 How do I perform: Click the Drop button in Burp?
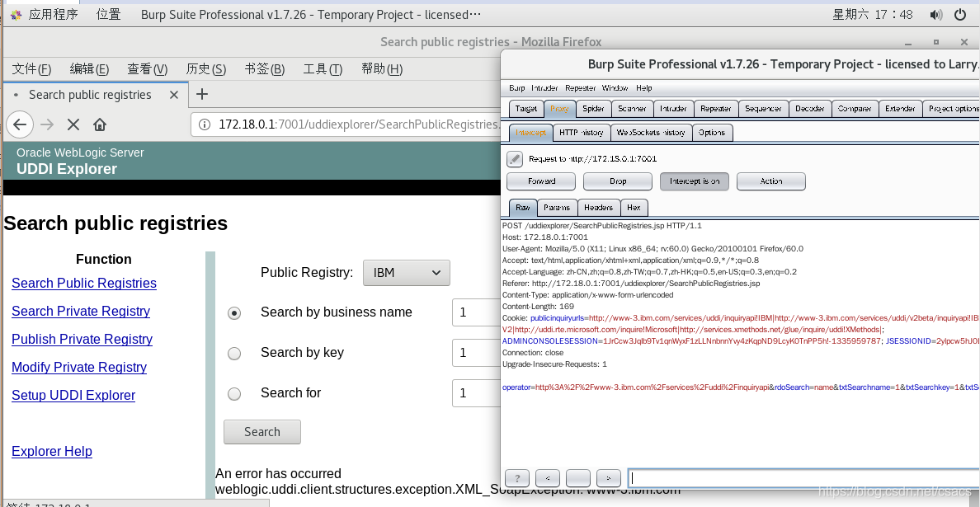[618, 181]
